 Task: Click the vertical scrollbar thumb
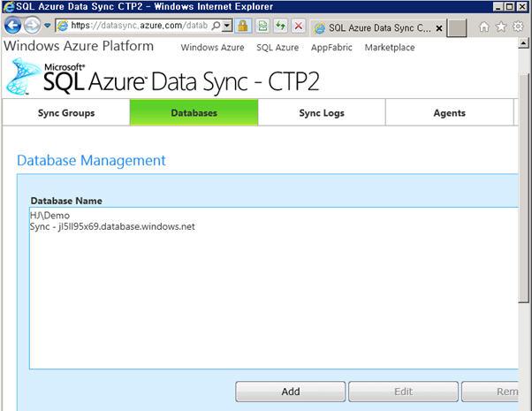coord(524,187)
